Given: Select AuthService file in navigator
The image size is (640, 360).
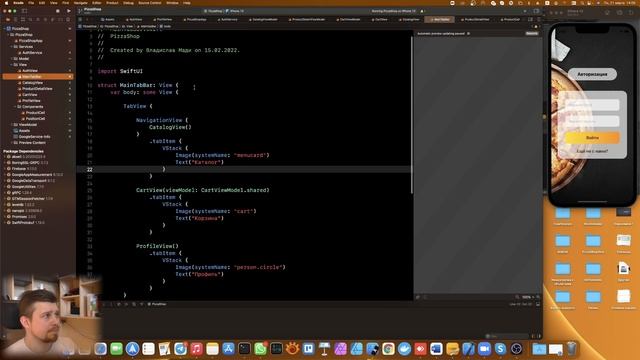Looking at the screenshot, I should click(x=32, y=53).
